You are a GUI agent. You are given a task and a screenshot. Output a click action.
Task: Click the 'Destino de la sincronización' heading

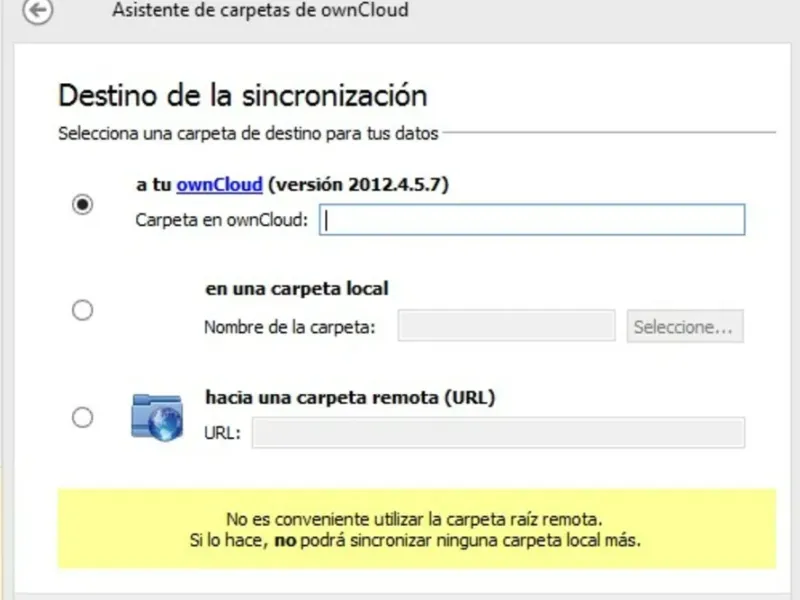[x=243, y=95]
